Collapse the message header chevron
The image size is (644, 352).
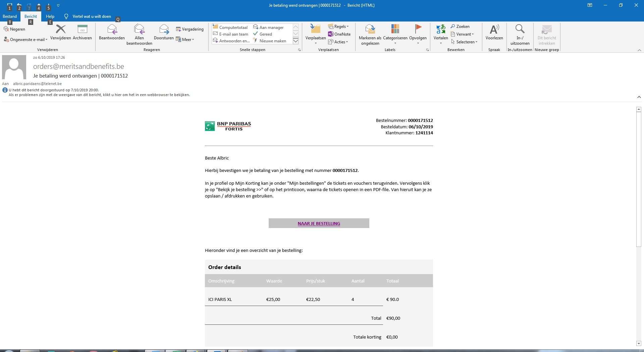[x=639, y=97]
